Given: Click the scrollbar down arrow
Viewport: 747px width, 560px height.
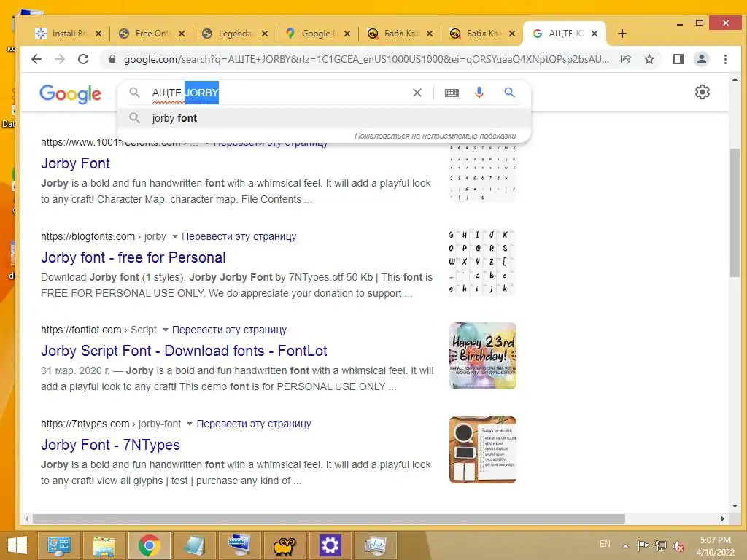Looking at the screenshot, I should 734,506.
